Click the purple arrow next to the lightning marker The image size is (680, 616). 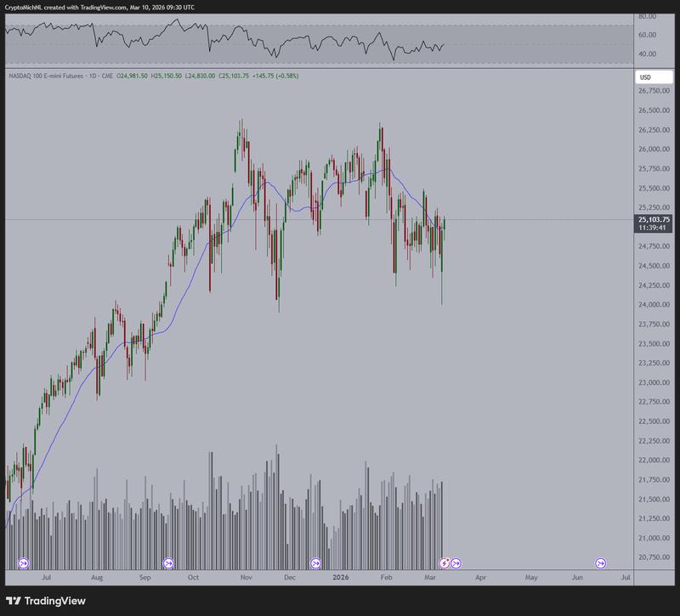click(457, 562)
